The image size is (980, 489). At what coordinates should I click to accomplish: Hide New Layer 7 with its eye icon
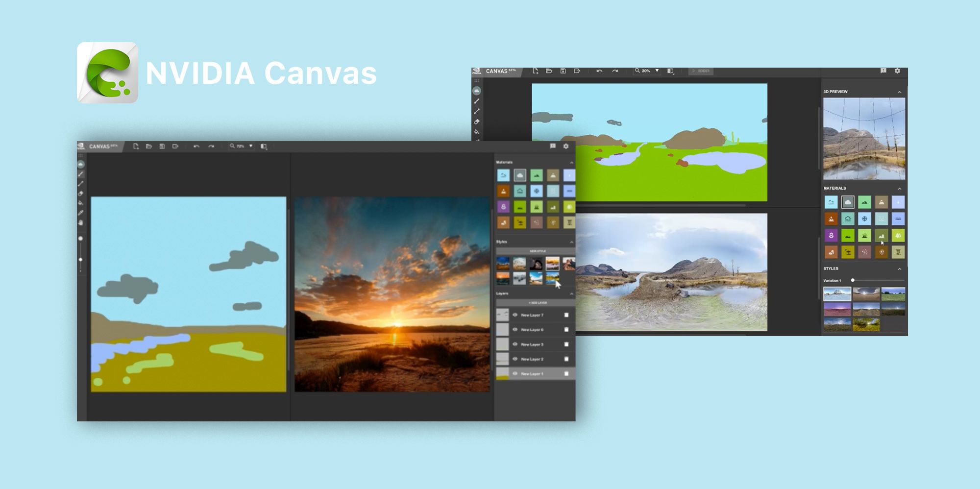click(515, 315)
